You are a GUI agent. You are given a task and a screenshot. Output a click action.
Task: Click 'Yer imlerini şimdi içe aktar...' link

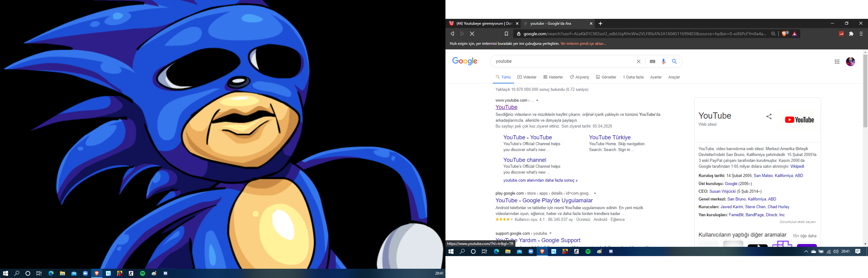tap(583, 44)
